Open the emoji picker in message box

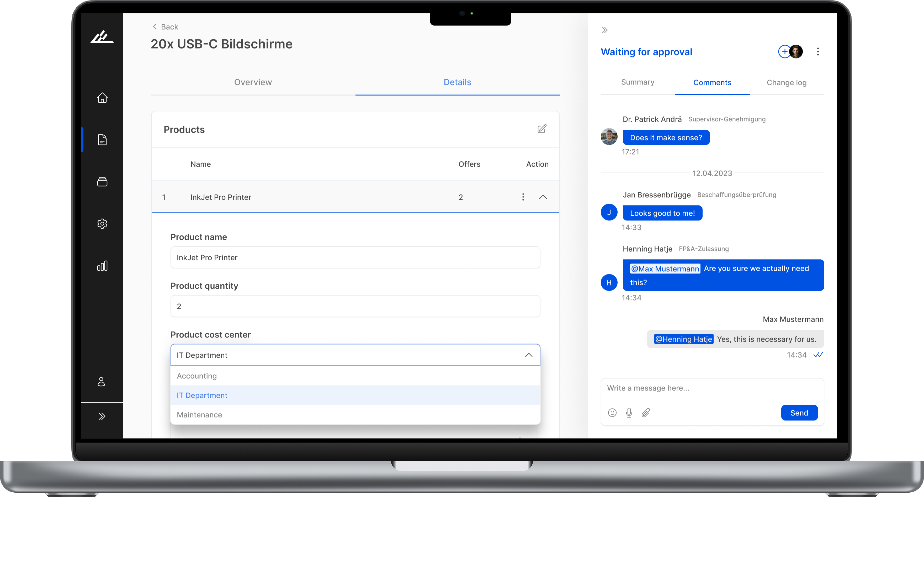click(612, 413)
